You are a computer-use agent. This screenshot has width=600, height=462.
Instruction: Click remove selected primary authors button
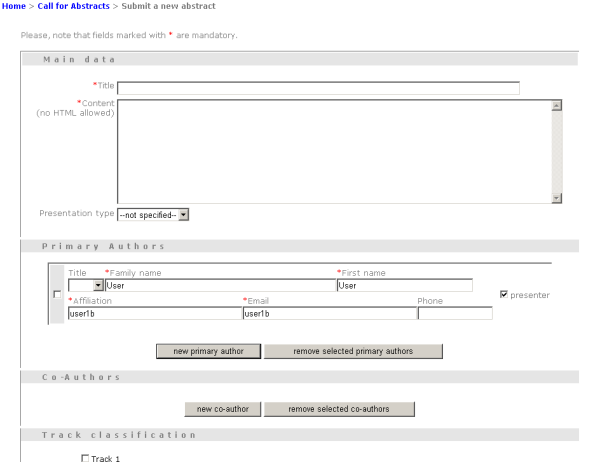(x=353, y=351)
